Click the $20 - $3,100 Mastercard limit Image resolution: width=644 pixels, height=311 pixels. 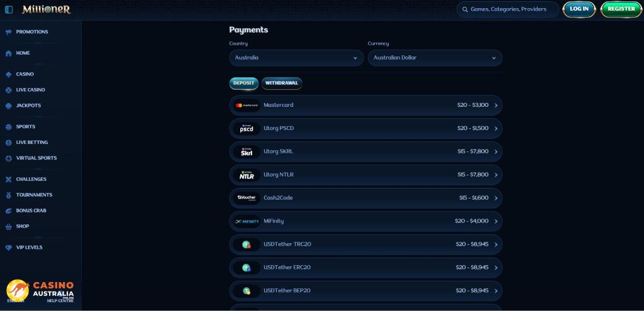point(473,105)
